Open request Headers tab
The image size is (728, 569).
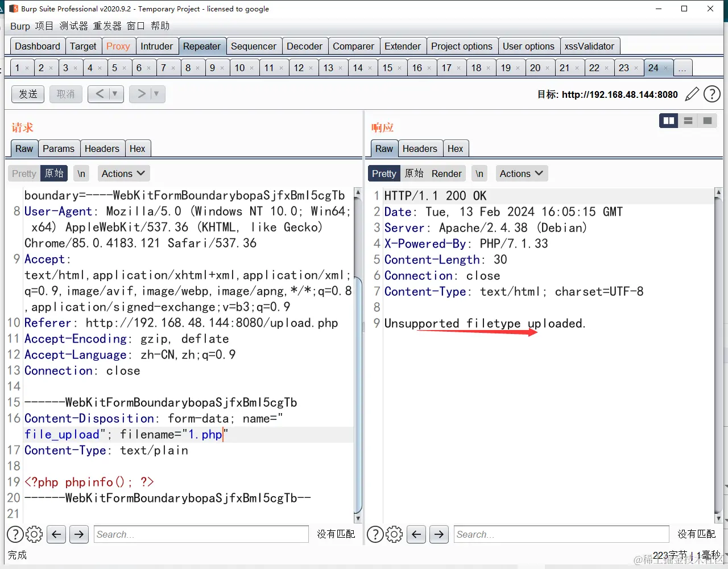pos(102,149)
